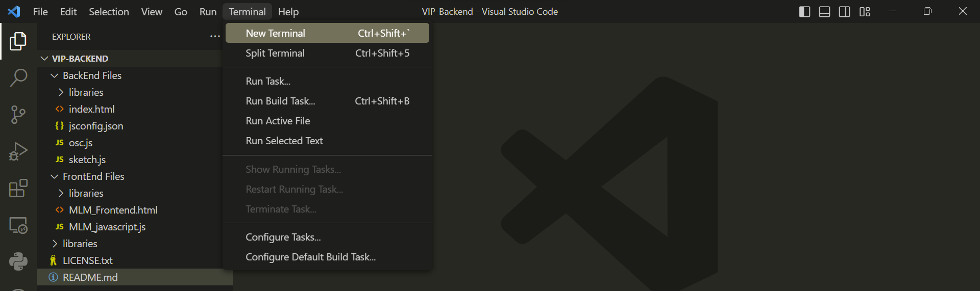Viewport: 980px width, 291px height.
Task: Expand the root-level libraries folder
Action: (x=55, y=244)
